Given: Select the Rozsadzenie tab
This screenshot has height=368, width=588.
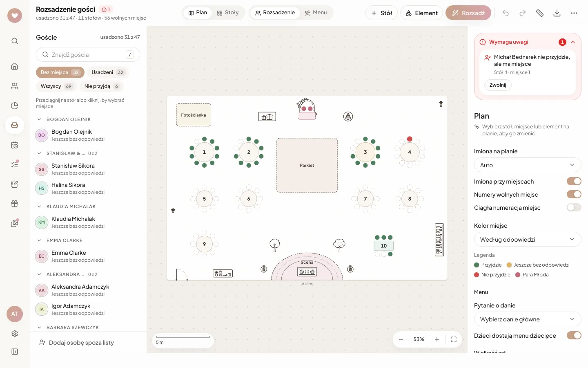Looking at the screenshot, I should (x=275, y=13).
